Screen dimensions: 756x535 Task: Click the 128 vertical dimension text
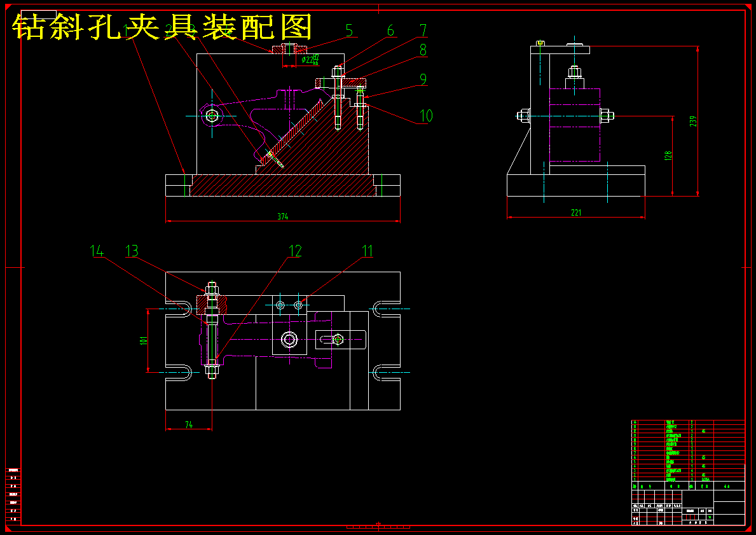(x=668, y=156)
